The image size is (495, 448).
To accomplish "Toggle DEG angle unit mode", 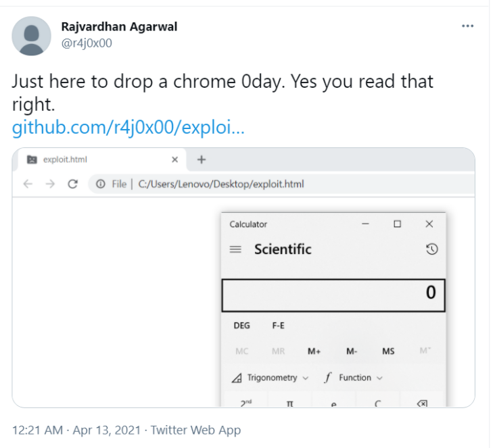I will 241,326.
